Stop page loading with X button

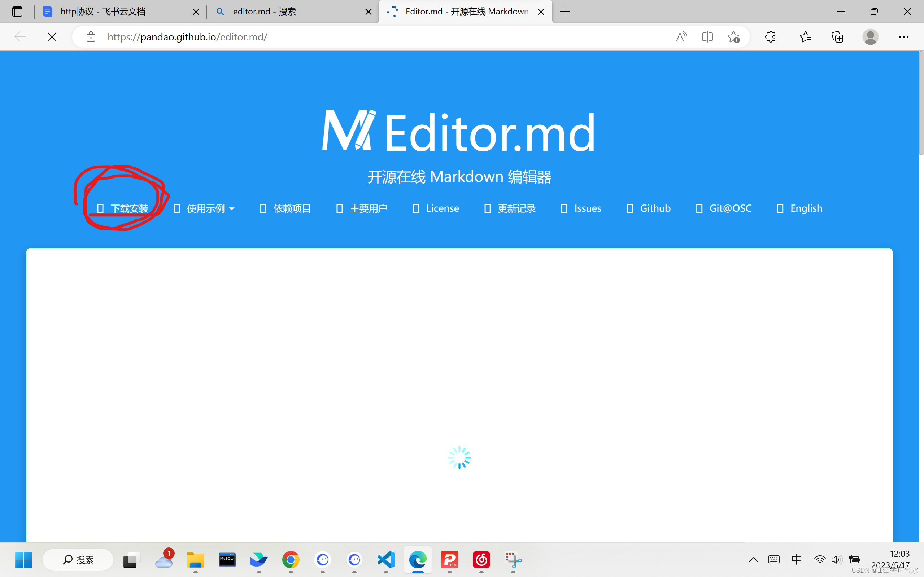[52, 37]
